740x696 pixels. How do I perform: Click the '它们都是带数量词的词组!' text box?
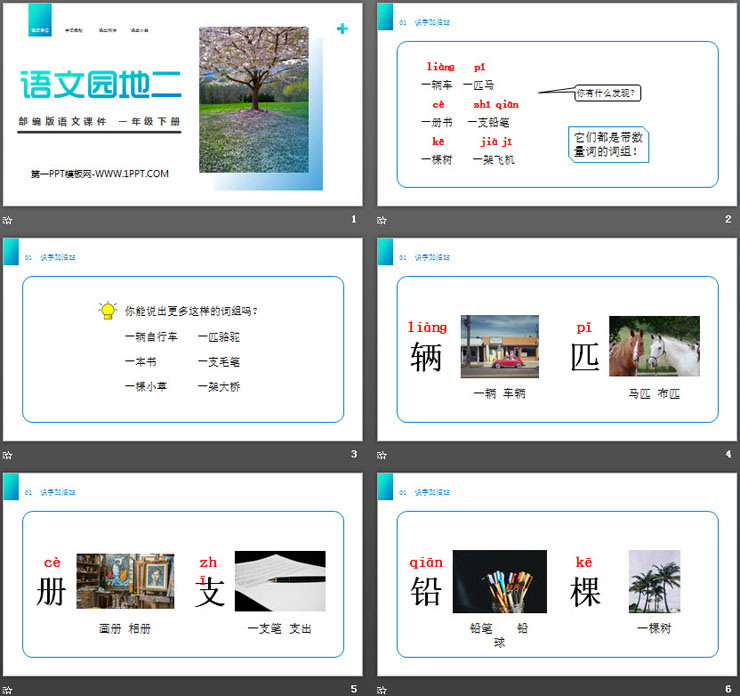pyautogui.click(x=609, y=146)
